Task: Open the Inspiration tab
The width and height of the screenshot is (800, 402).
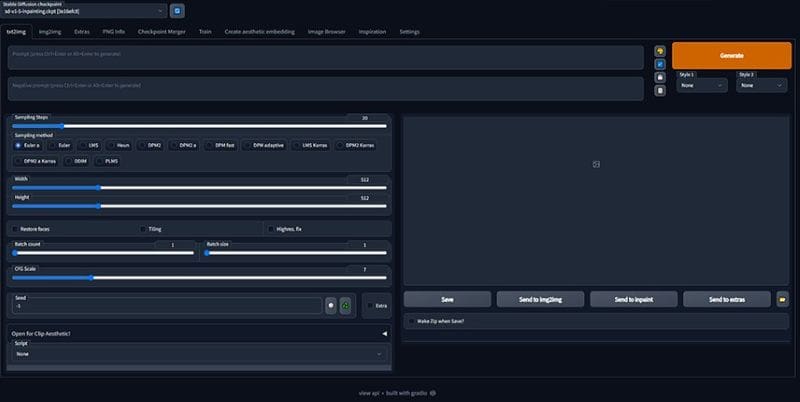Action: tap(372, 32)
